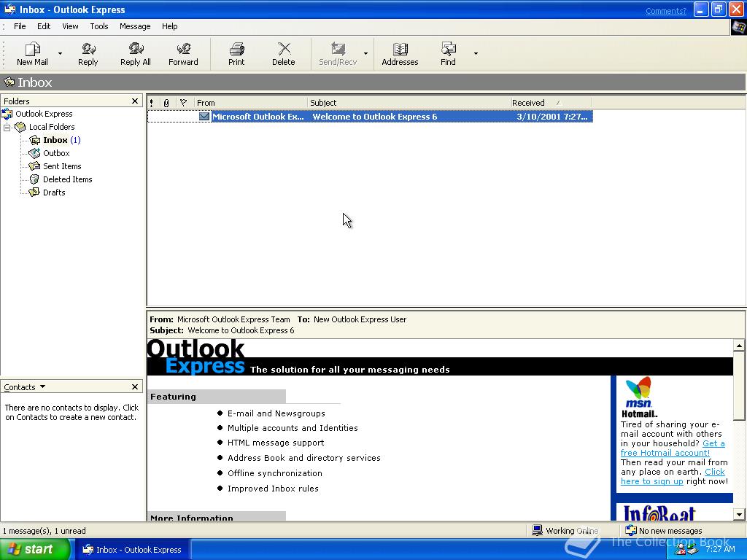Click the Windows logo at menu bar right
Screen dimensions: 747x560
point(738,27)
